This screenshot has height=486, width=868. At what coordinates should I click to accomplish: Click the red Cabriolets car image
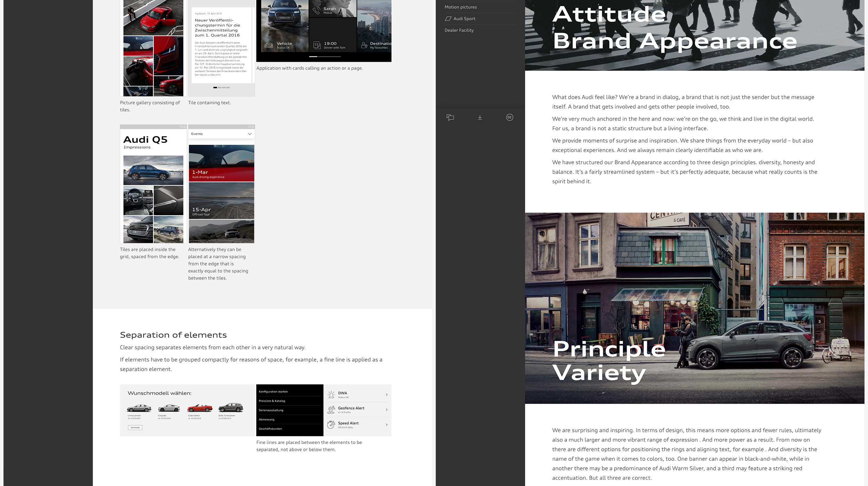(200, 408)
